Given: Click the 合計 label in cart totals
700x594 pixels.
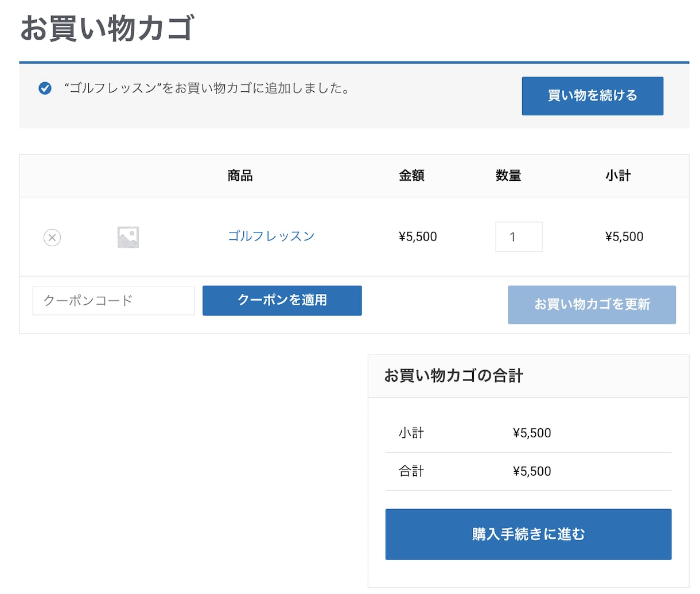Looking at the screenshot, I should click(x=411, y=471).
